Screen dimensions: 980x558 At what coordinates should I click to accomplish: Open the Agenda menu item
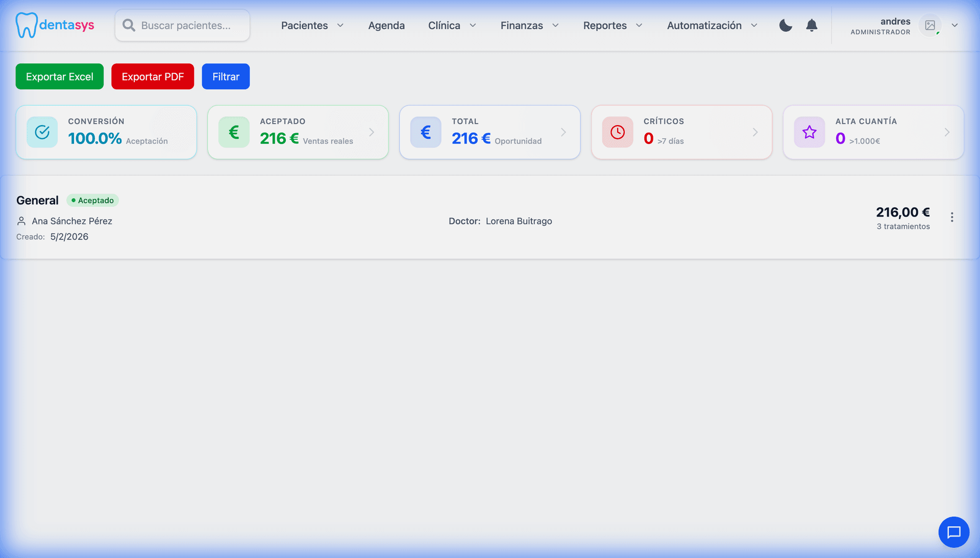point(386,26)
